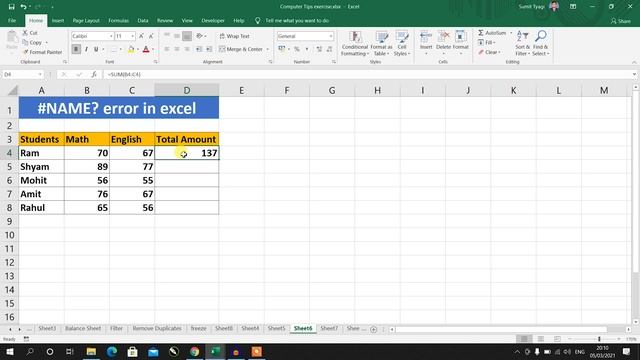The image size is (640, 360).
Task: Open File Explorer from taskbar
Action: click(91, 351)
